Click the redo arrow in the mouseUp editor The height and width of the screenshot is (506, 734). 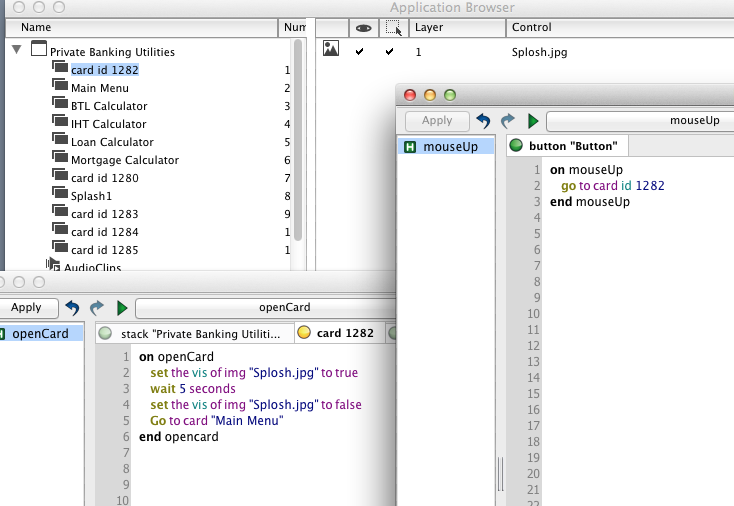coord(508,121)
